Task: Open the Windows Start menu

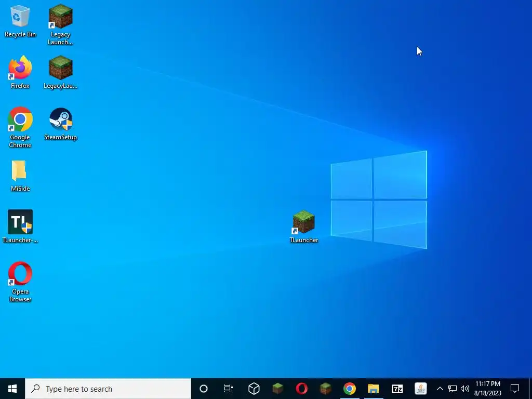Action: (12, 389)
